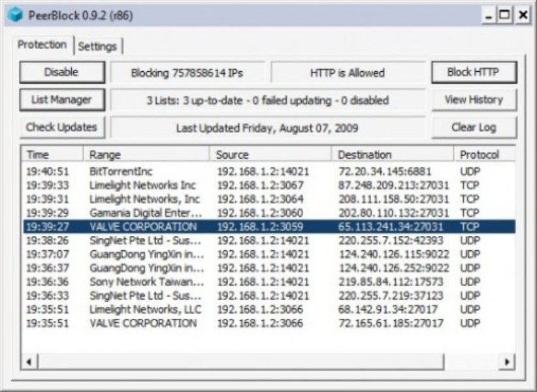Switch to the Settings tab
Screen dimensions: 537x392
click(97, 46)
